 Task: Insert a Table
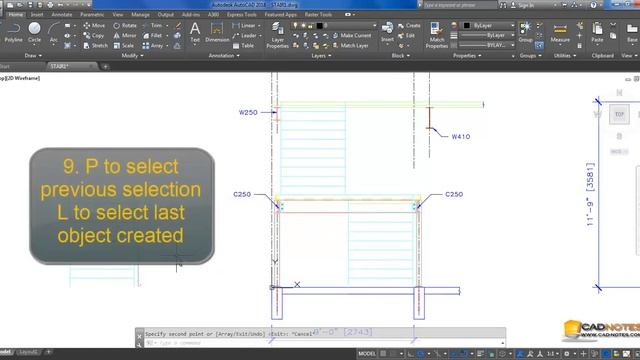(243, 46)
